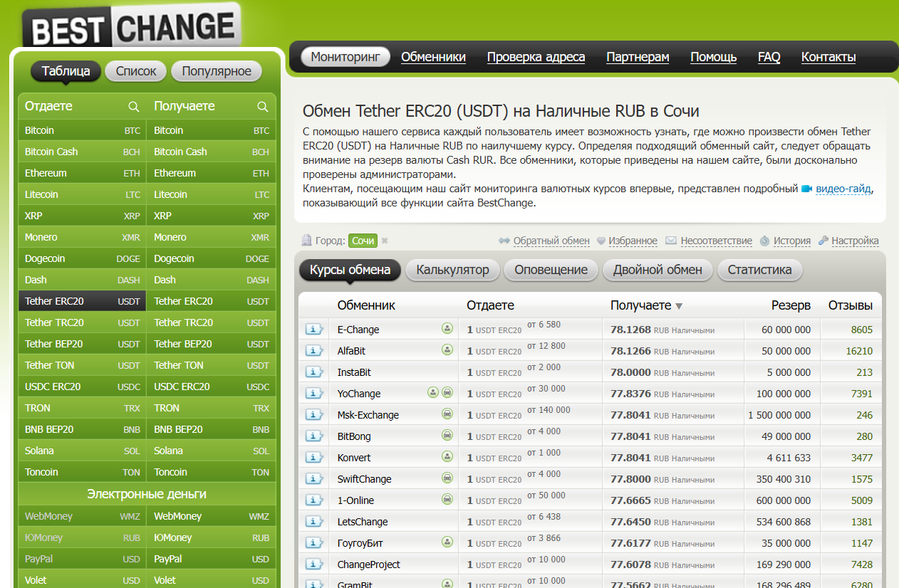The width and height of the screenshot is (899, 588).
Task: Open E-Change reviews count 8605
Action: click(x=861, y=330)
